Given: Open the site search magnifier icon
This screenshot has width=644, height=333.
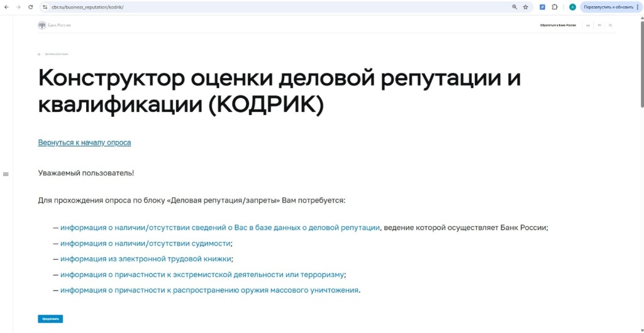Looking at the screenshot, I should pyautogui.click(x=610, y=25).
